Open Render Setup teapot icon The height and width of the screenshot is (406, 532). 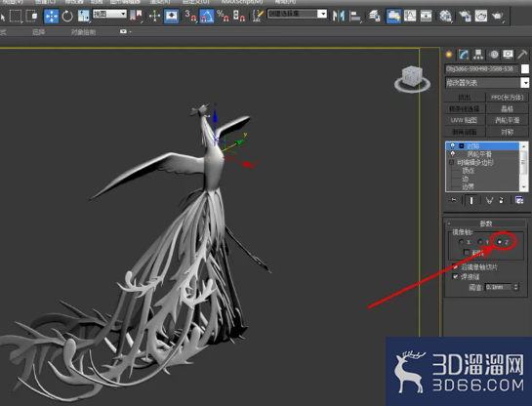465,16
